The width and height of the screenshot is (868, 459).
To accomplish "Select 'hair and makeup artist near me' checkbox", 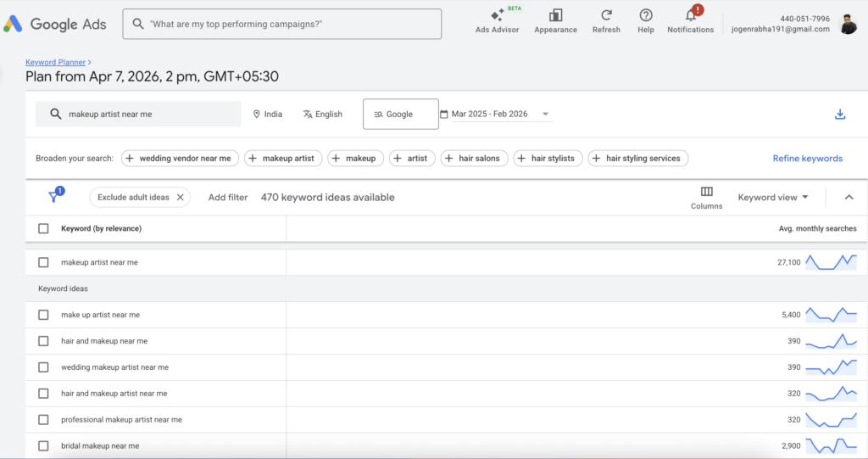I will pyautogui.click(x=43, y=394).
